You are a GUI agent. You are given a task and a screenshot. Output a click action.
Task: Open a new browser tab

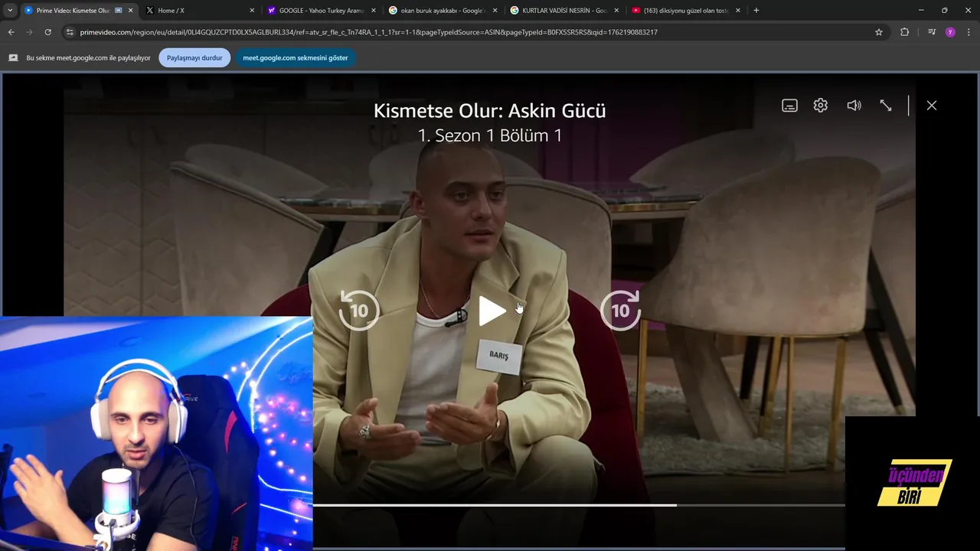[756, 11]
